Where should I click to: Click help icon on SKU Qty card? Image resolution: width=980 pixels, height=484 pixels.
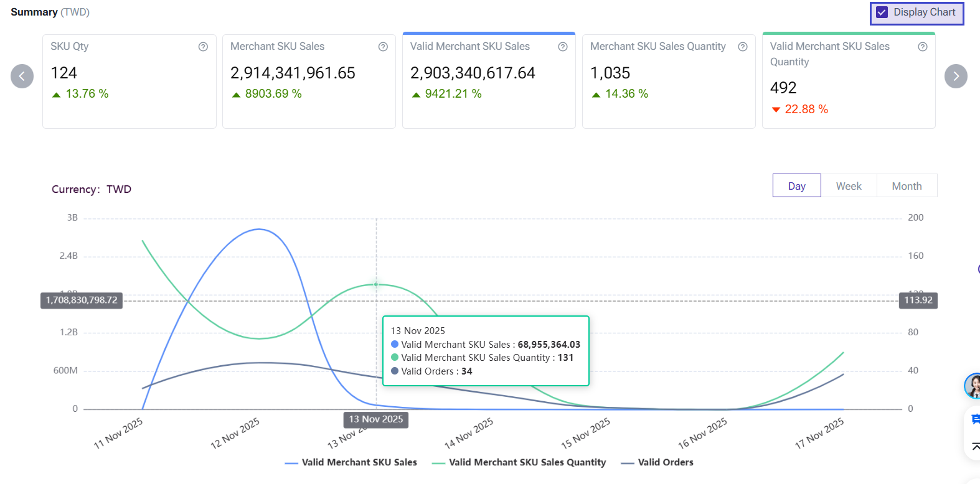203,47
